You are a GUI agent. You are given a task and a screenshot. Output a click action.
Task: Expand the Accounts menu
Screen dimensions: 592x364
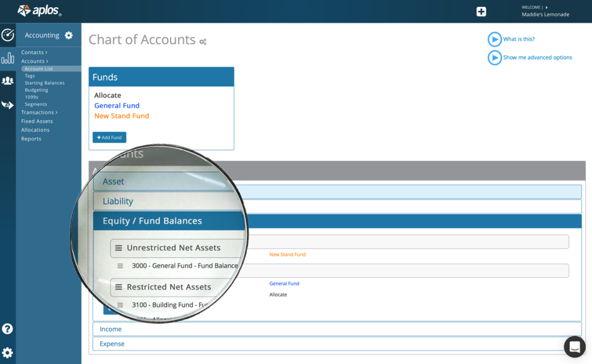(35, 61)
